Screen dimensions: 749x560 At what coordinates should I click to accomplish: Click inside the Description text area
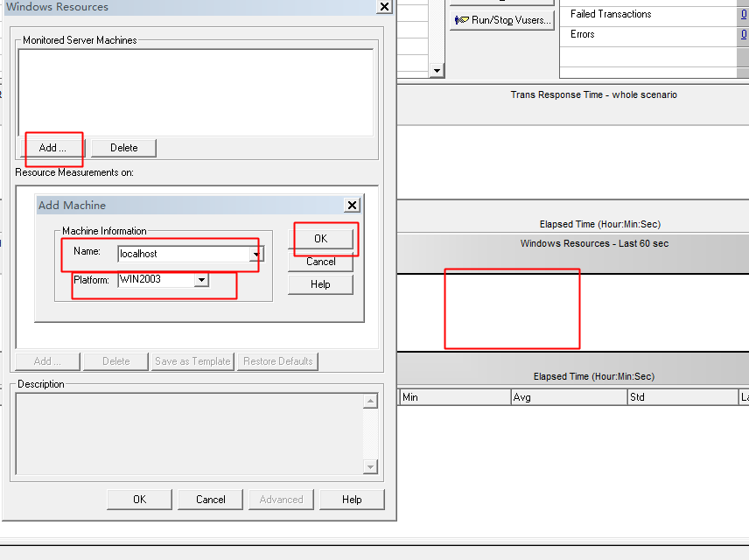[189, 434]
